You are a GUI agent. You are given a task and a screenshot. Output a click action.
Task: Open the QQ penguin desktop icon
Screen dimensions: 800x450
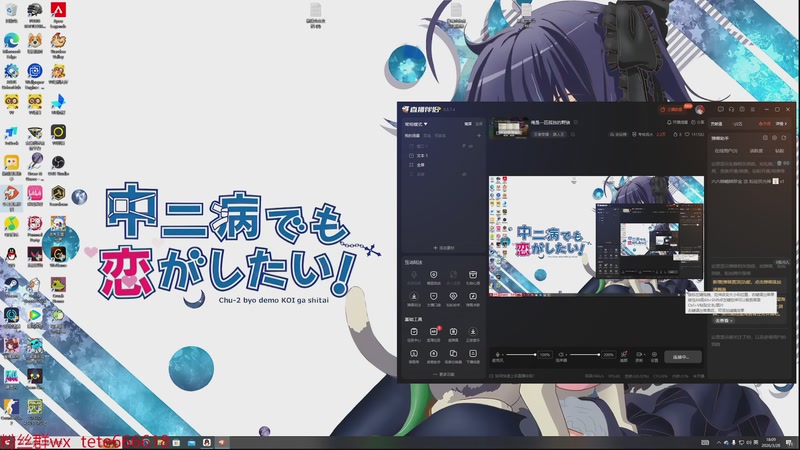tap(11, 256)
